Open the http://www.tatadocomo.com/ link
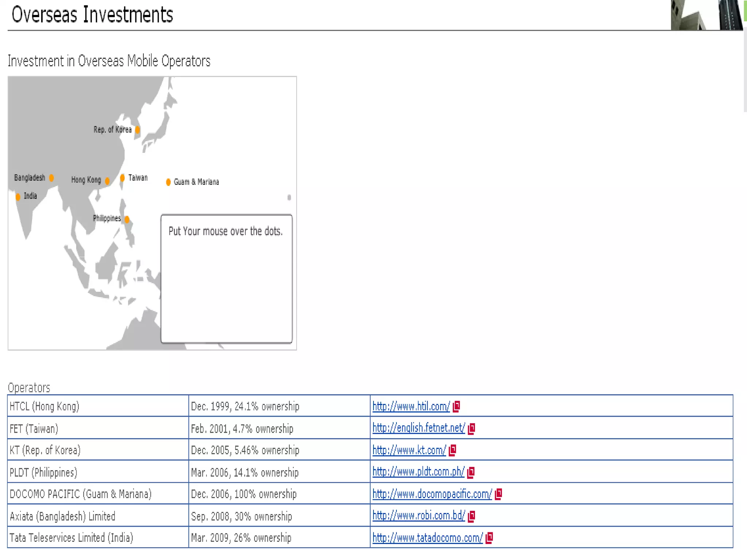This screenshot has width=747, height=560. [427, 538]
